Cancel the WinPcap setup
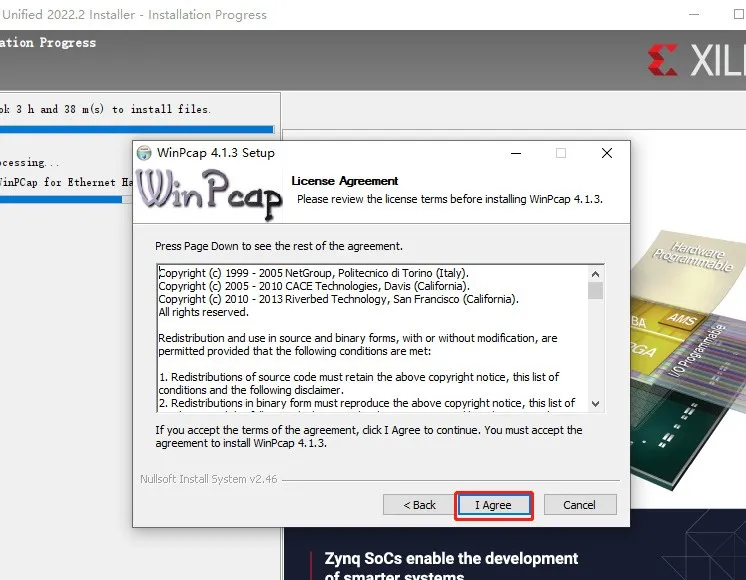746x580 pixels. point(579,505)
